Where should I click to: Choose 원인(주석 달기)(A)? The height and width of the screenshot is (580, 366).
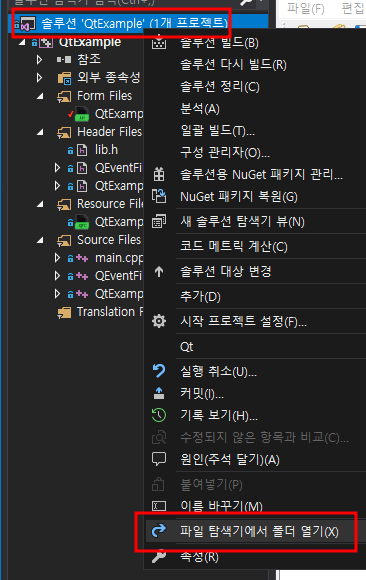point(230,460)
